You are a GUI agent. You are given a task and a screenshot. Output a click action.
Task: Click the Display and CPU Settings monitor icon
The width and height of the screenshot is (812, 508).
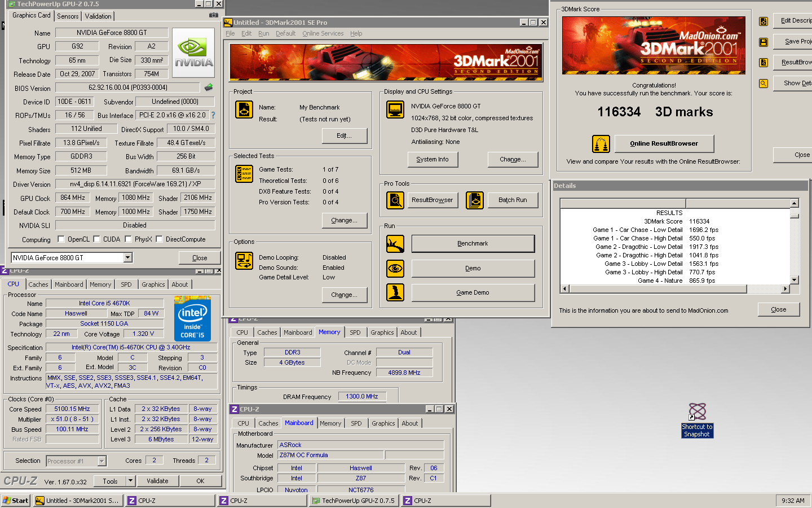(x=395, y=110)
